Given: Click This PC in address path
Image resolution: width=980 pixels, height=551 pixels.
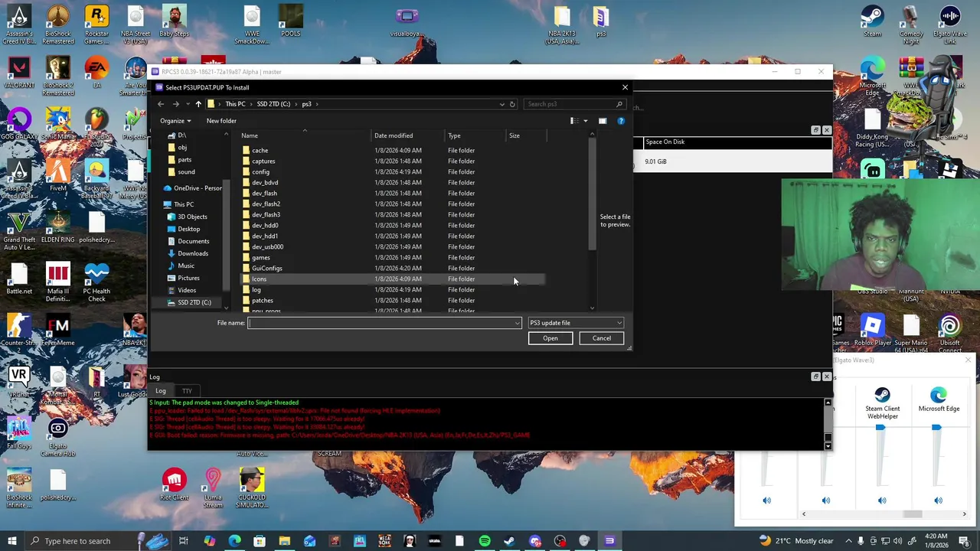Looking at the screenshot, I should [x=235, y=104].
